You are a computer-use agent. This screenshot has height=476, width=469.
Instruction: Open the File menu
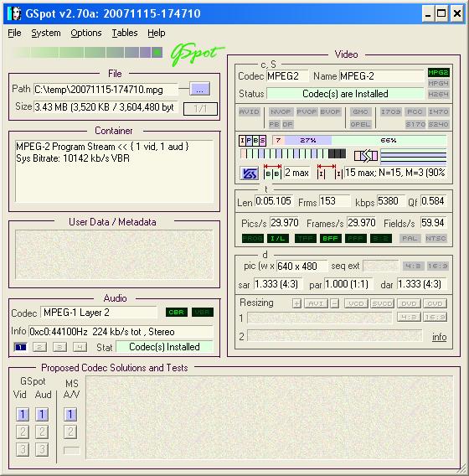[14, 33]
